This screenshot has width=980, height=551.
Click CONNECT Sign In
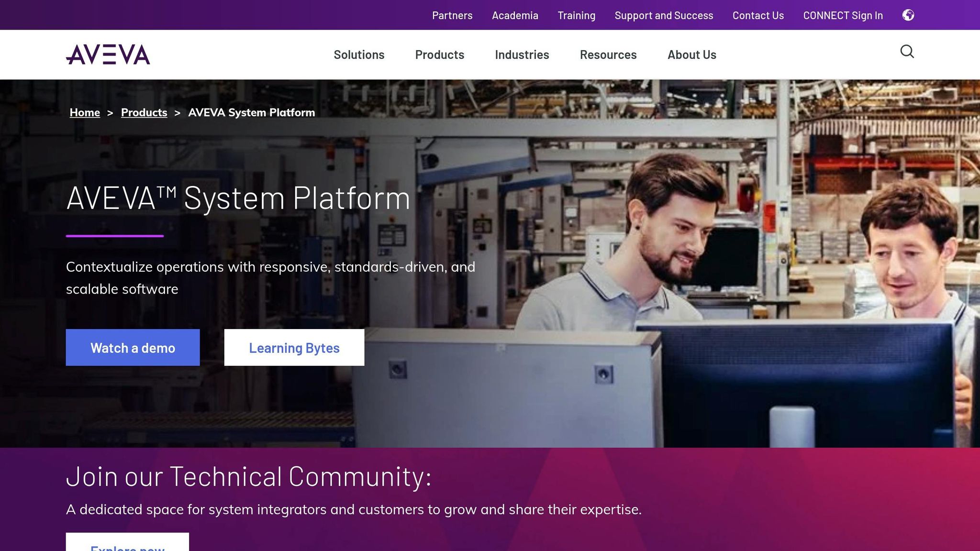(843, 15)
